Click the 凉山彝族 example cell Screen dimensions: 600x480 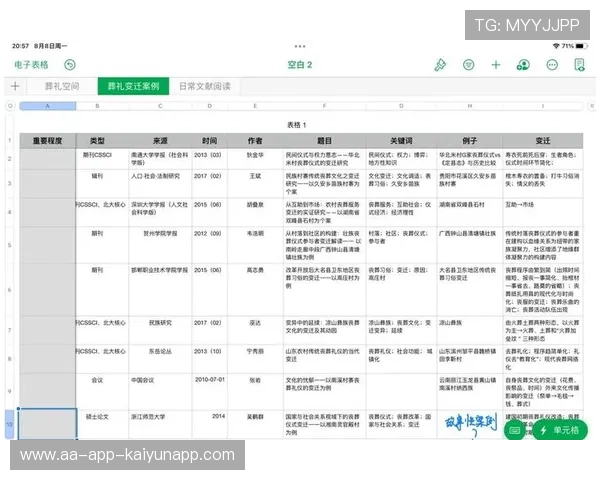coord(470,331)
